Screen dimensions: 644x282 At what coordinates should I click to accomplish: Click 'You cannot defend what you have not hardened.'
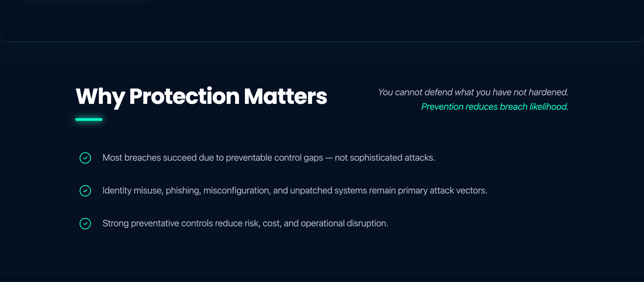(x=473, y=92)
